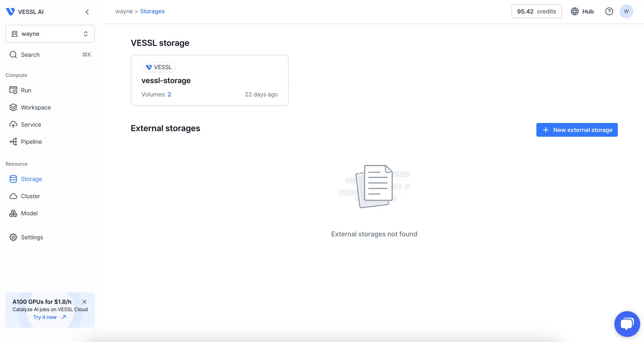The height and width of the screenshot is (342, 644).
Task: Click the External storages heading
Action: [x=165, y=128]
